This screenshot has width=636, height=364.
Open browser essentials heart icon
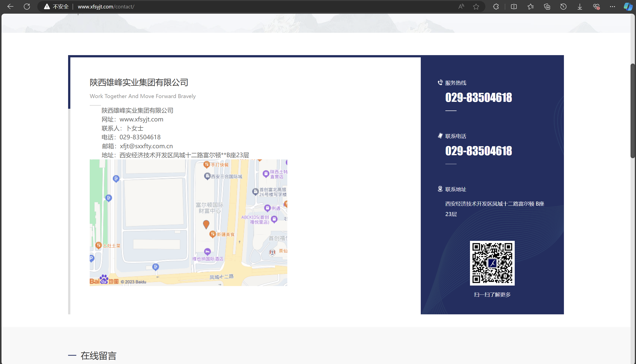click(x=596, y=6)
